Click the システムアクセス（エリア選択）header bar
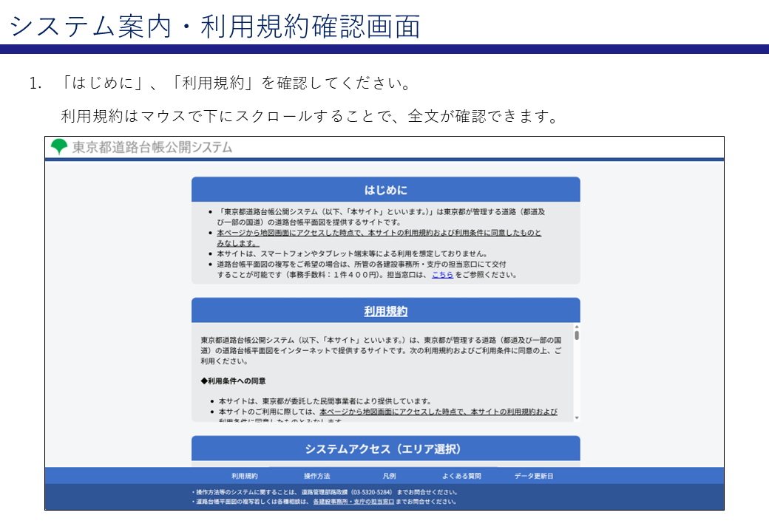Screen dimensions: 769x532 (x=385, y=448)
